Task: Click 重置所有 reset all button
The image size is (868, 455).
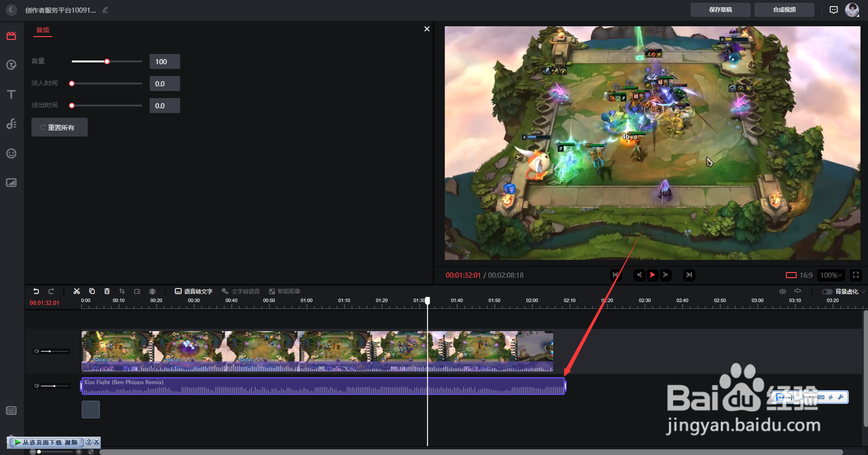Action: 60,127
